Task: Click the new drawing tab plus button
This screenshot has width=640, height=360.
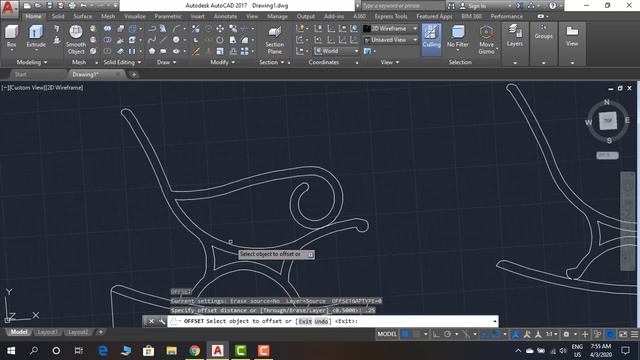Action: click(133, 74)
